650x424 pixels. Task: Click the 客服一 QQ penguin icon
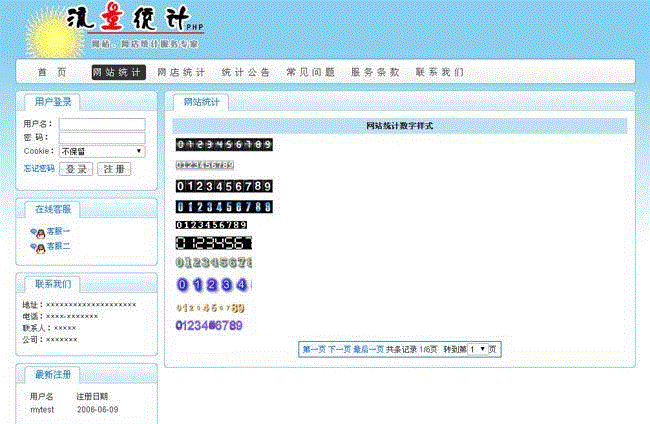38,232
